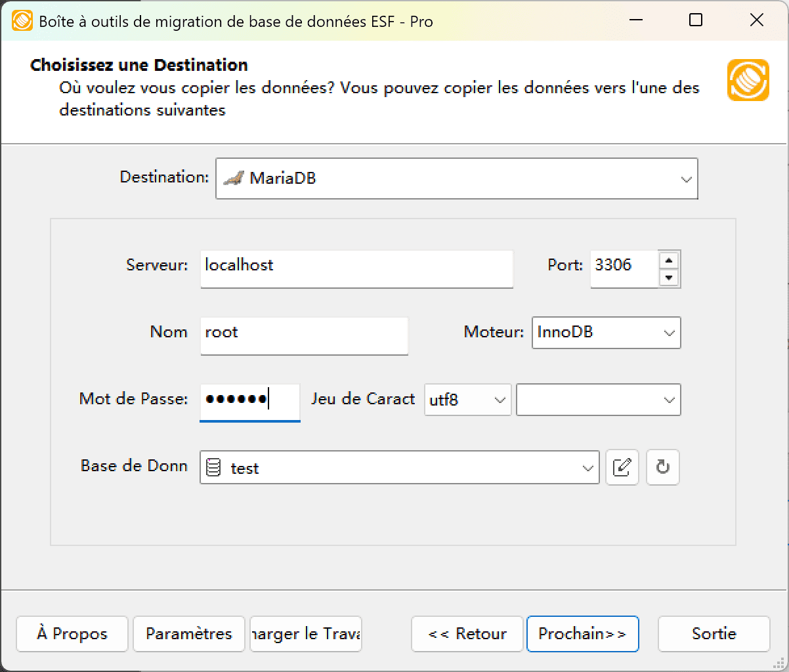Expand the Base de Données dropdown showing test
Viewport: 789px width, 672px height.
click(586, 467)
